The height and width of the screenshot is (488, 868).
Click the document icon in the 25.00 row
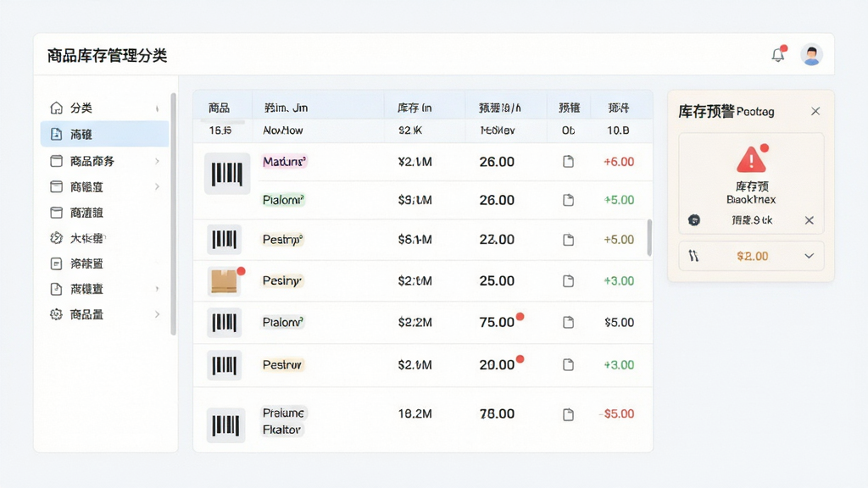[x=568, y=281]
